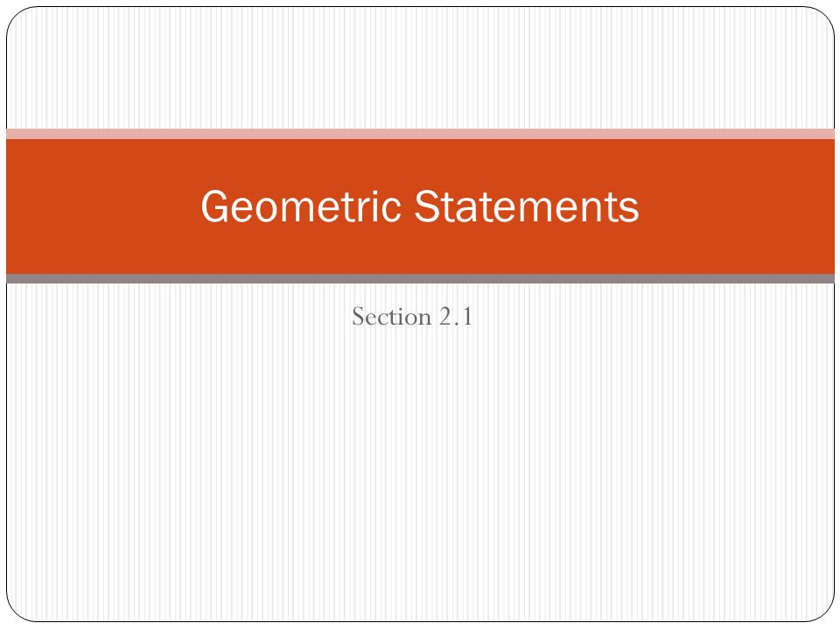Screen dimensions: 840x630
Task: Click the word "Geometric" in the title
Action: point(301,206)
